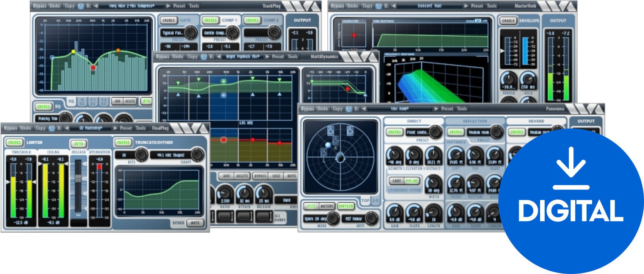644x274 pixels.
Task: Toggle AUTO release in FinalPlug
Action: point(79,144)
